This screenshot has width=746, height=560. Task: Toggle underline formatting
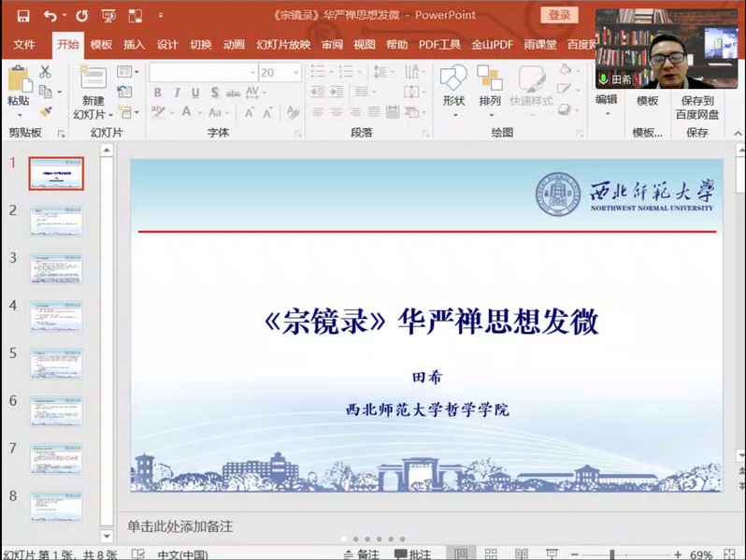tap(195, 93)
